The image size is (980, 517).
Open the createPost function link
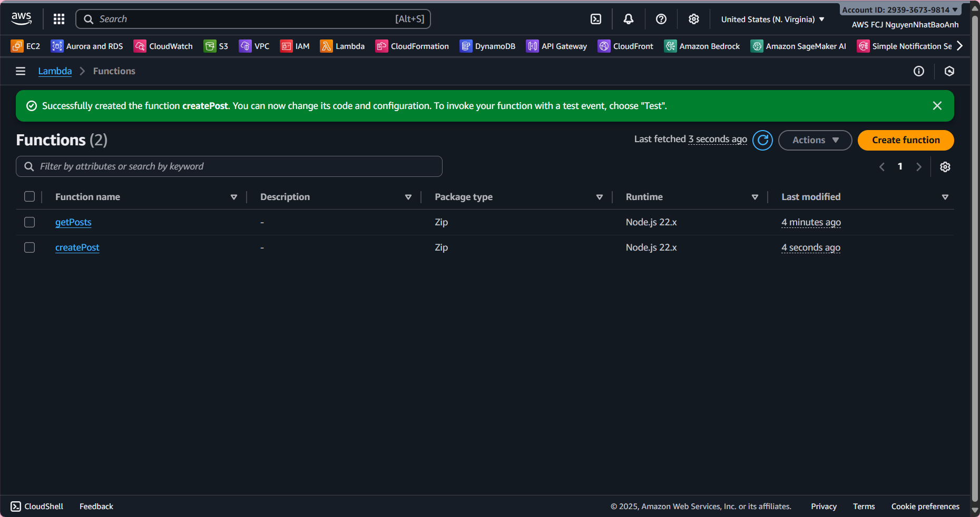tap(77, 247)
